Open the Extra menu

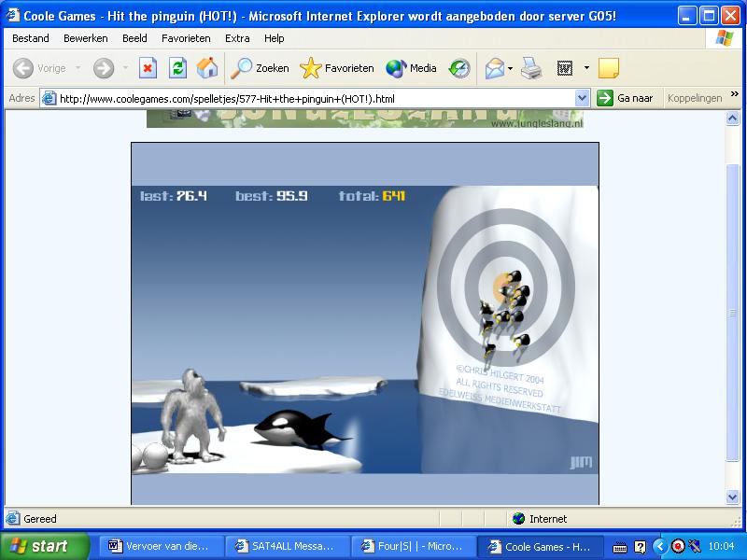point(237,38)
